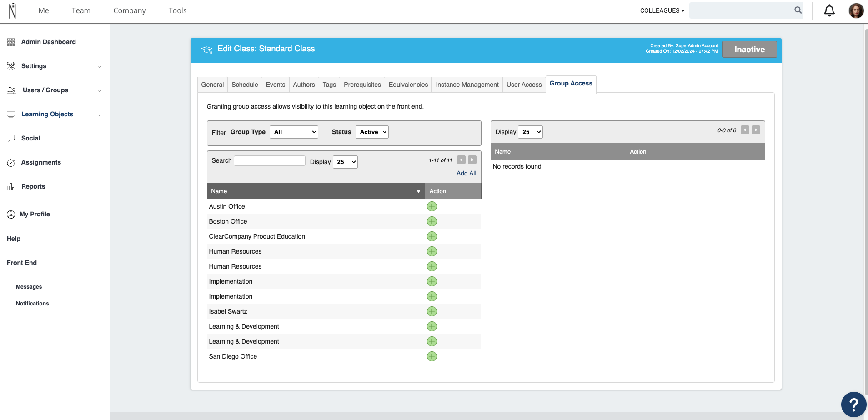This screenshot has height=420, width=868.
Task: Add Boston Office group with plus icon
Action: [432, 221]
